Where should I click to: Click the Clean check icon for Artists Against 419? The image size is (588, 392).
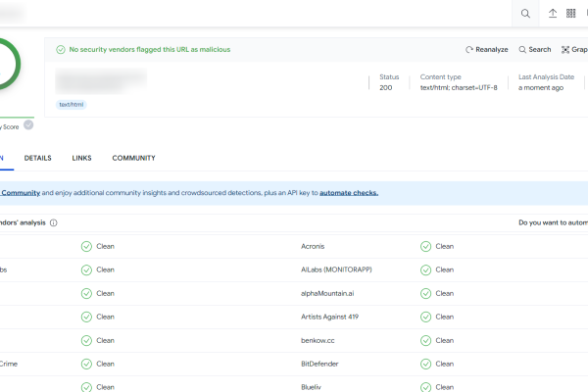tap(425, 317)
